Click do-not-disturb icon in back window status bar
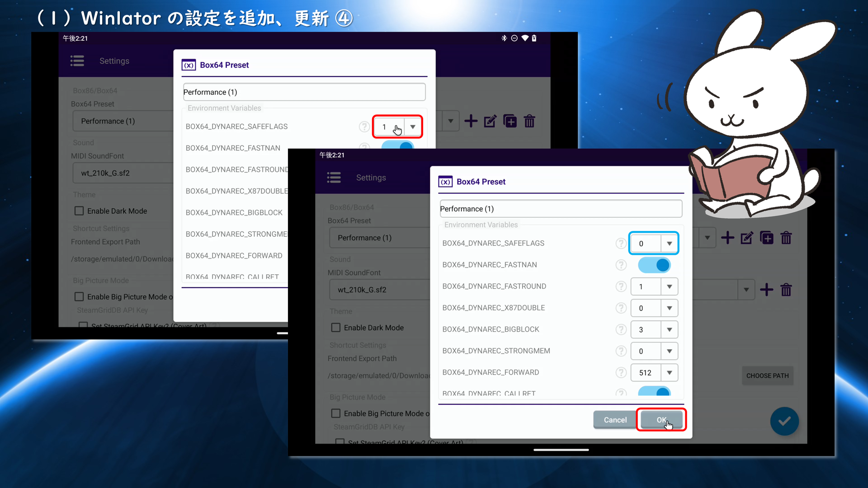The height and width of the screenshot is (488, 868). pos(514,38)
